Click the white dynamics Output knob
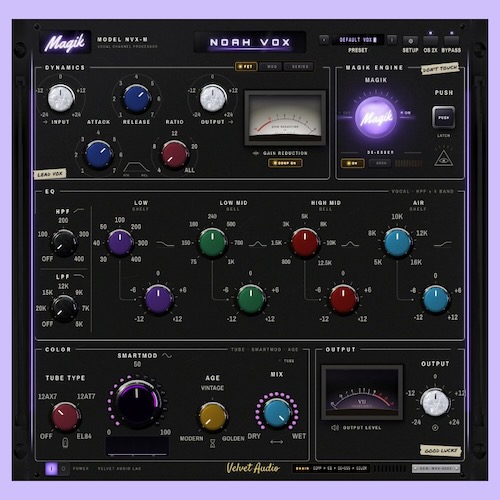Viewport: 500px width, 500px height. click(213, 98)
